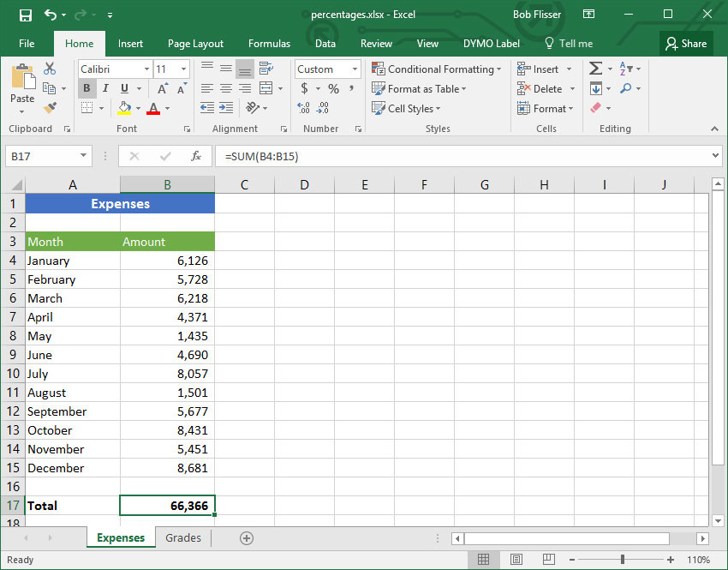
Task: Add a new sheet with plus button
Action: coord(247,538)
